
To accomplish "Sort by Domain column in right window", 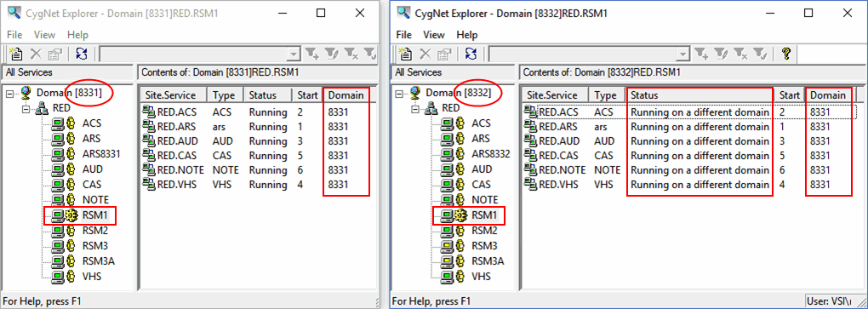I will tap(831, 95).
